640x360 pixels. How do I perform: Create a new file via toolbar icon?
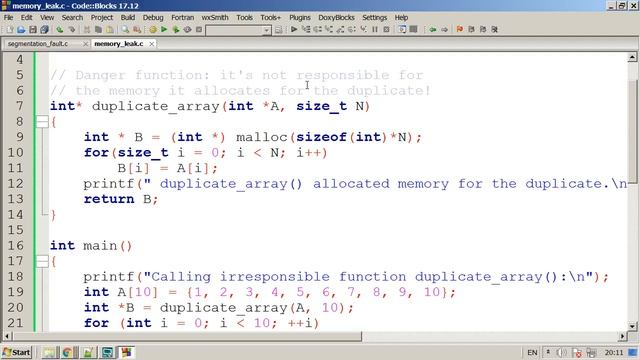coord(10,29)
